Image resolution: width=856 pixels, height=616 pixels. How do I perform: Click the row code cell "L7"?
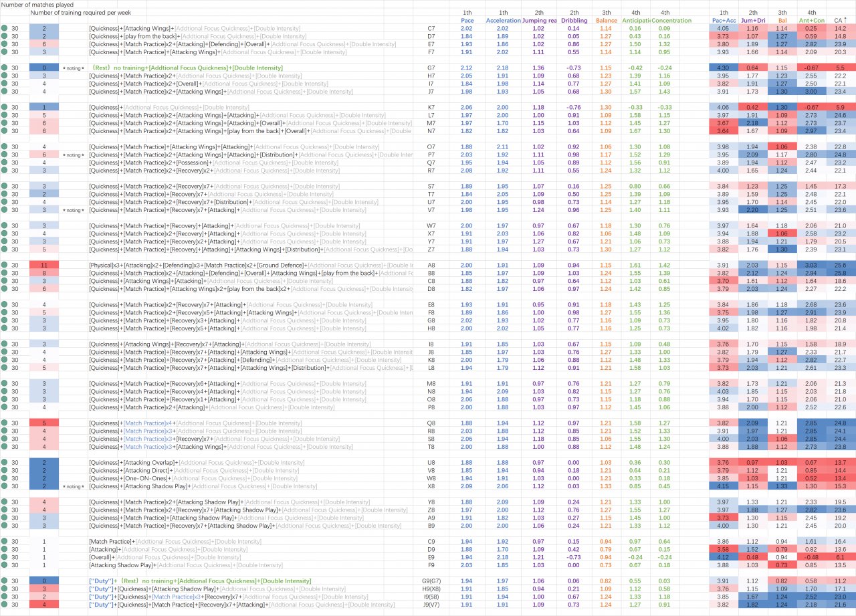point(431,116)
